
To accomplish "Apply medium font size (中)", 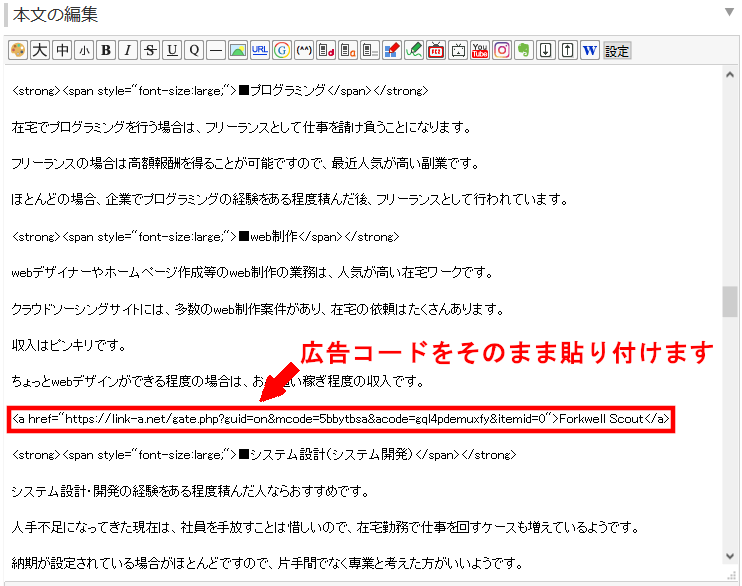I will (62, 50).
